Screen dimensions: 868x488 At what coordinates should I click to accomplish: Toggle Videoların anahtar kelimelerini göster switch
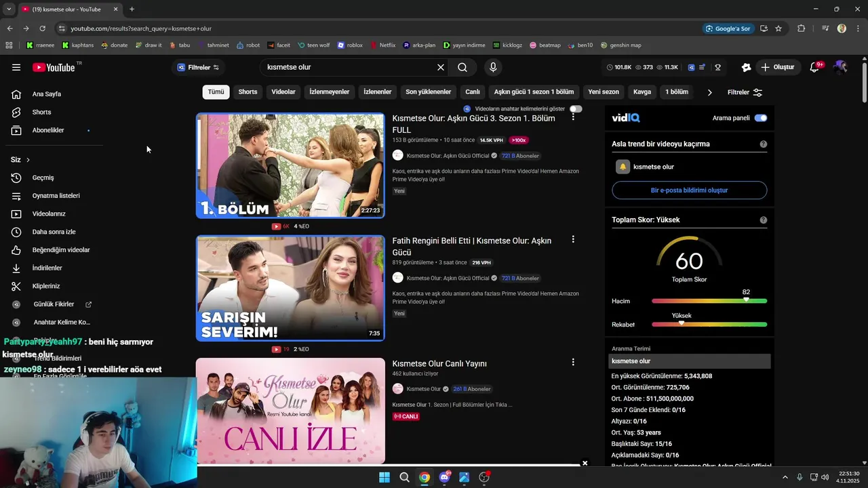point(576,108)
